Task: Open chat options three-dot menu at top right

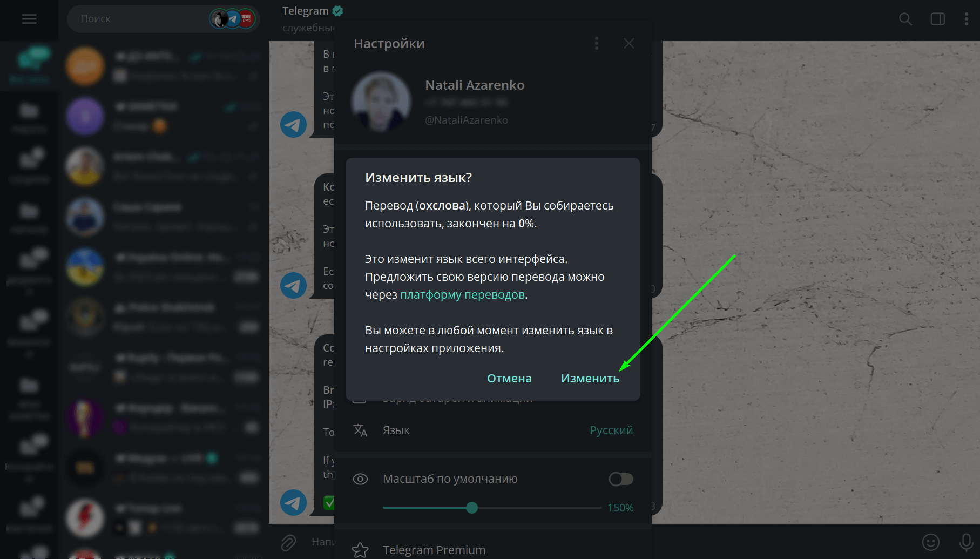Action: (966, 19)
